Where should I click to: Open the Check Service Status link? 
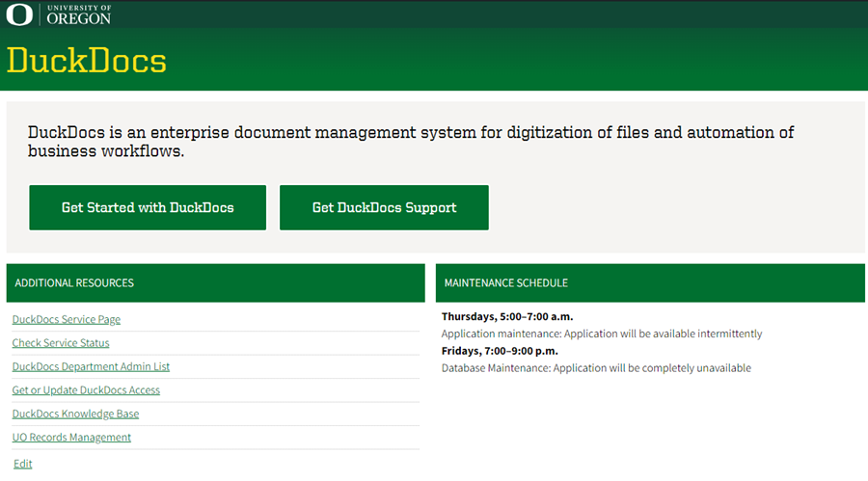pos(61,343)
